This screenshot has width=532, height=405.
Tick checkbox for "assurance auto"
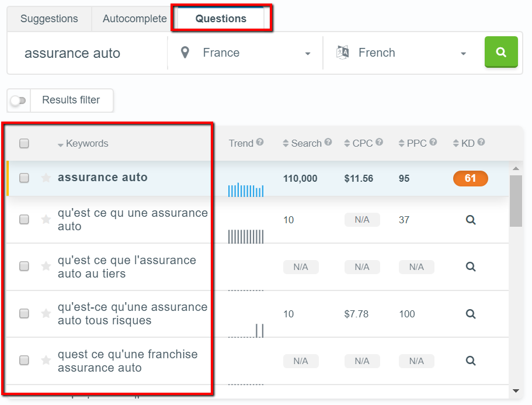coord(24,178)
